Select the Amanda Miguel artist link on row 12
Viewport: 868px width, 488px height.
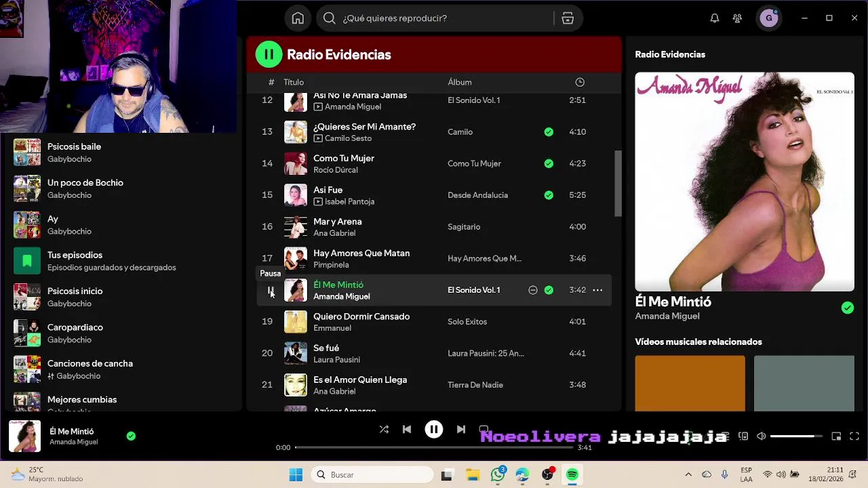[x=353, y=107]
